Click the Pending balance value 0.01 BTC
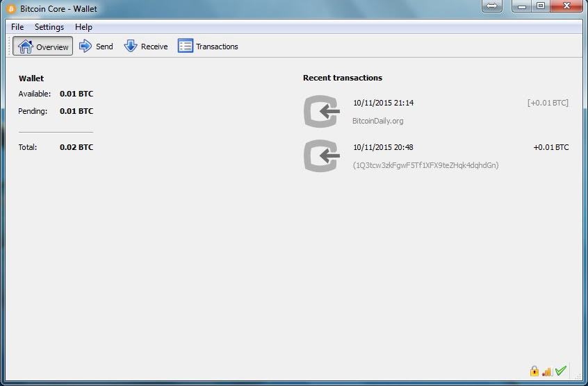Image resolution: width=588 pixels, height=386 pixels. pyautogui.click(x=76, y=111)
